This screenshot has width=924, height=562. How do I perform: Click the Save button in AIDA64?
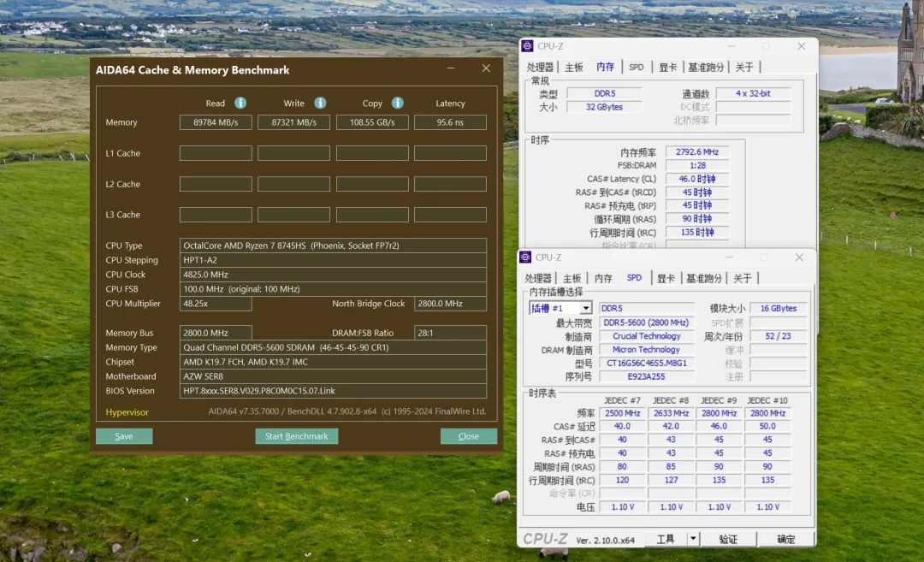[124, 436]
